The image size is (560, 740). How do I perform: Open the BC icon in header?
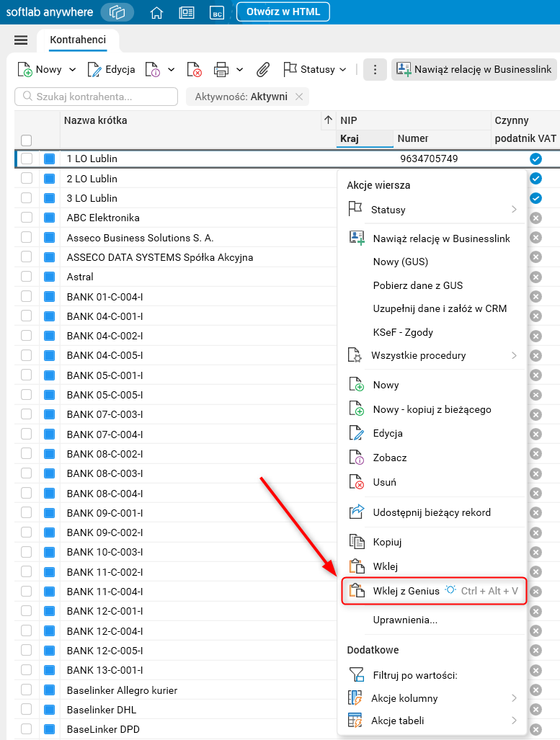click(217, 13)
